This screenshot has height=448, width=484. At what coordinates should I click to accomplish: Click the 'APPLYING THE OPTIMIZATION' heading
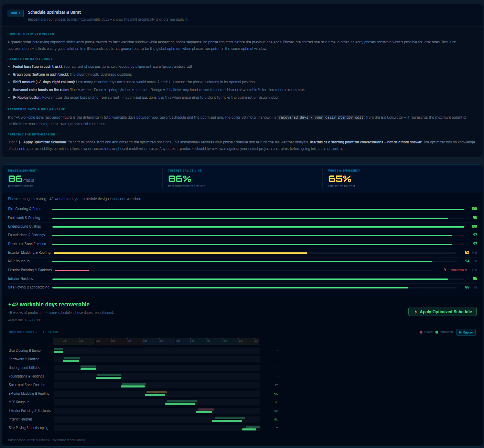click(31, 134)
